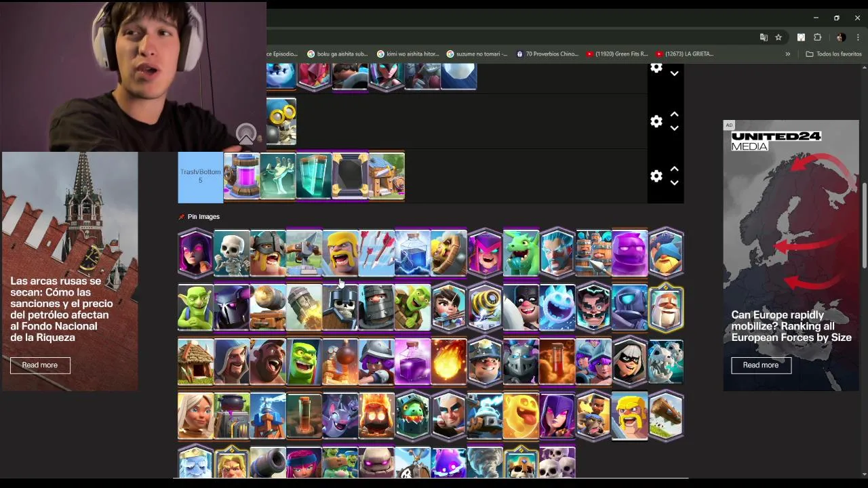Select the Wizard card image
Viewport: 868px width, 488px height.
[x=231, y=361]
